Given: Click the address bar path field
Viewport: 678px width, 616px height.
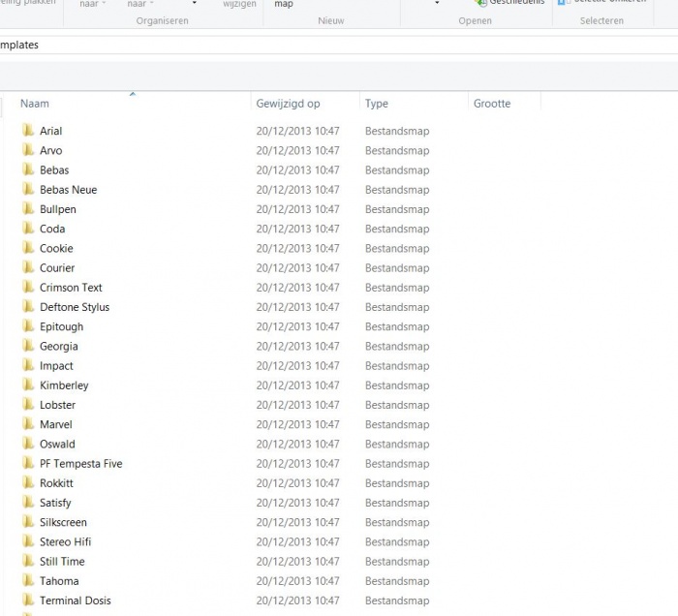Looking at the screenshot, I should (339, 45).
